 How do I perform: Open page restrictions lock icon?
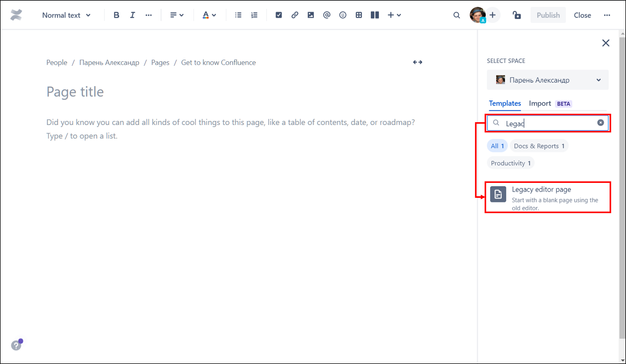(x=517, y=15)
